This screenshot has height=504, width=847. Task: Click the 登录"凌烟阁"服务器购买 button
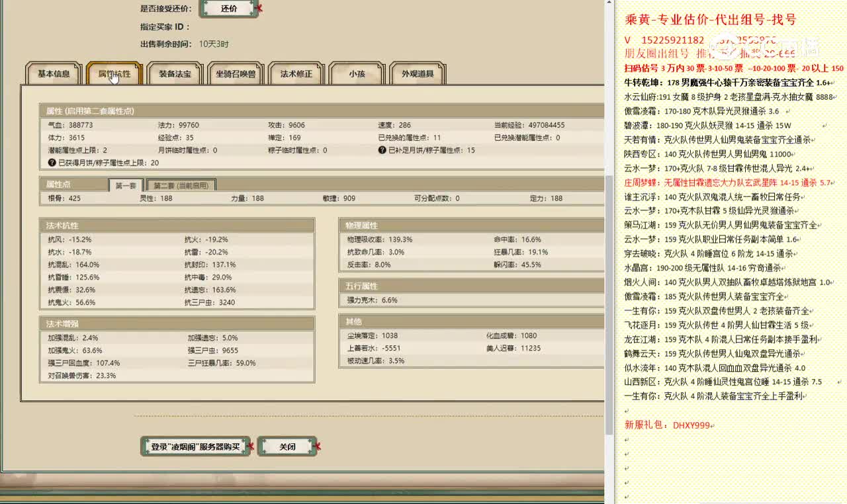[195, 447]
